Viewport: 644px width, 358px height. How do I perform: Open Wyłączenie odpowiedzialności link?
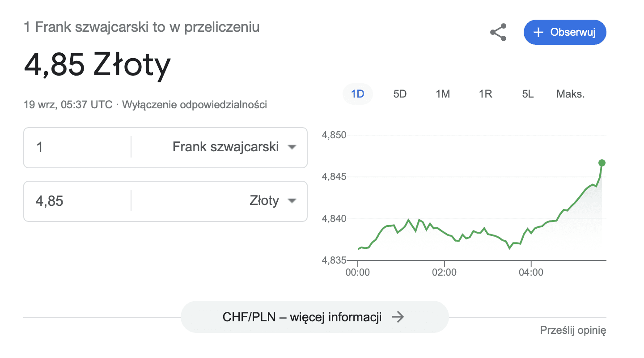click(195, 105)
